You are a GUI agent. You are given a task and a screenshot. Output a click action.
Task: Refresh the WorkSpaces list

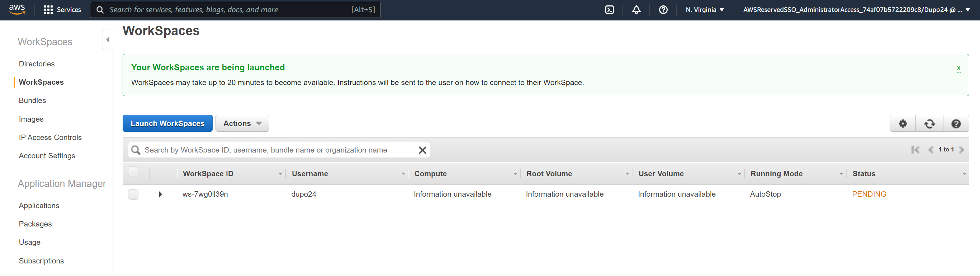click(929, 124)
